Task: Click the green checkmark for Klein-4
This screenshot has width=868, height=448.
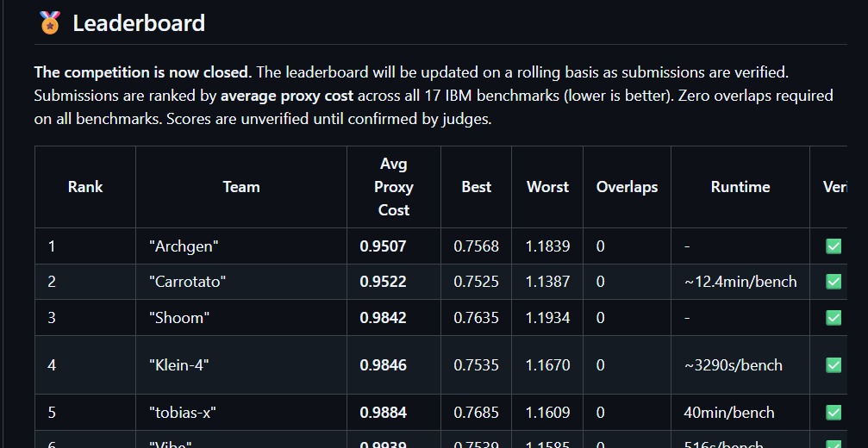Action: click(x=834, y=365)
